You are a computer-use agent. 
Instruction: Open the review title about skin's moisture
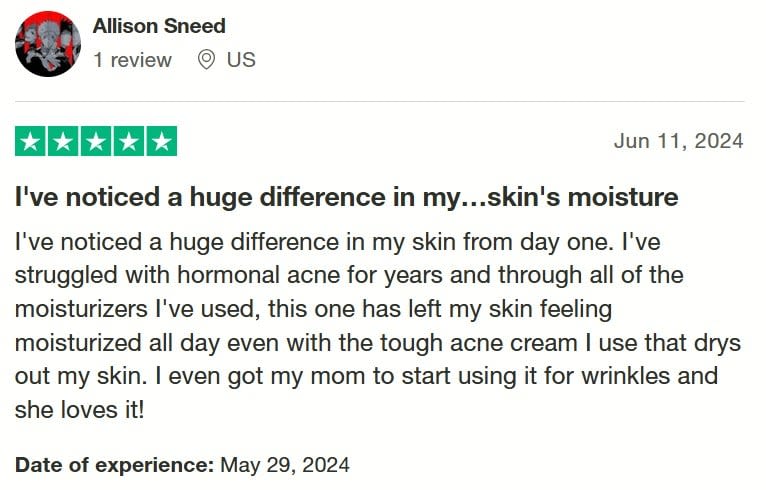[346, 197]
